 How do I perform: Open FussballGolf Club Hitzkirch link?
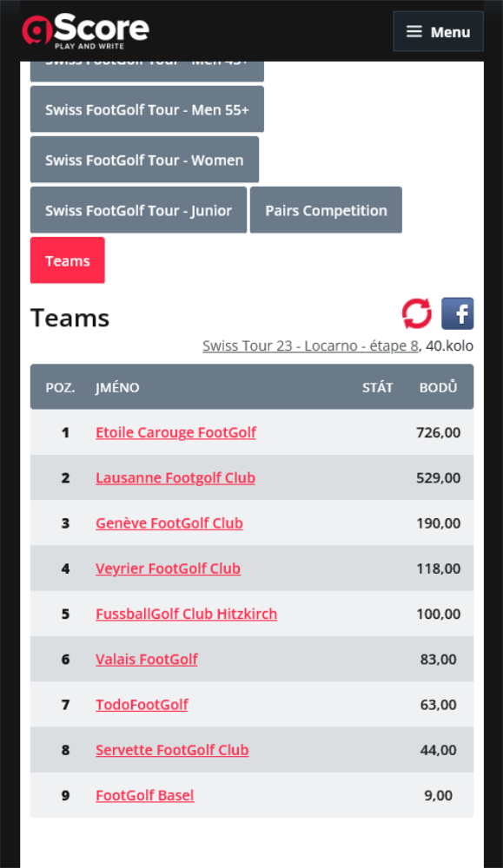[187, 614]
